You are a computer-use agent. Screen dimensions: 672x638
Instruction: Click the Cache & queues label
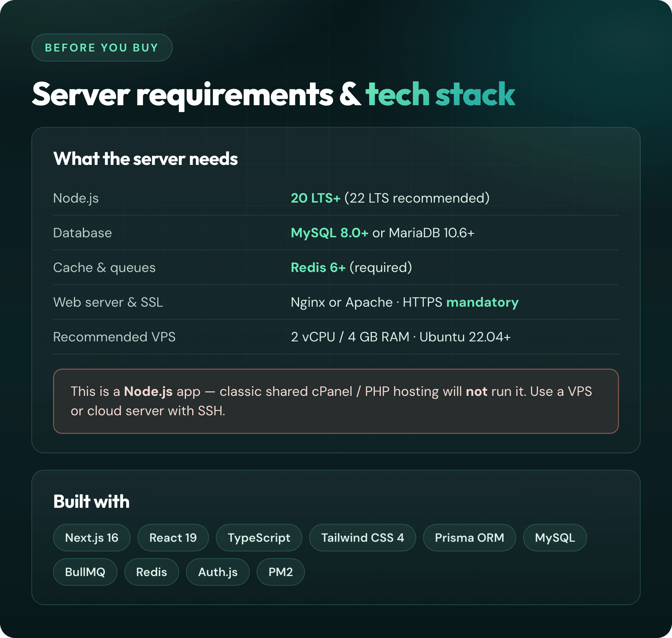(x=105, y=268)
